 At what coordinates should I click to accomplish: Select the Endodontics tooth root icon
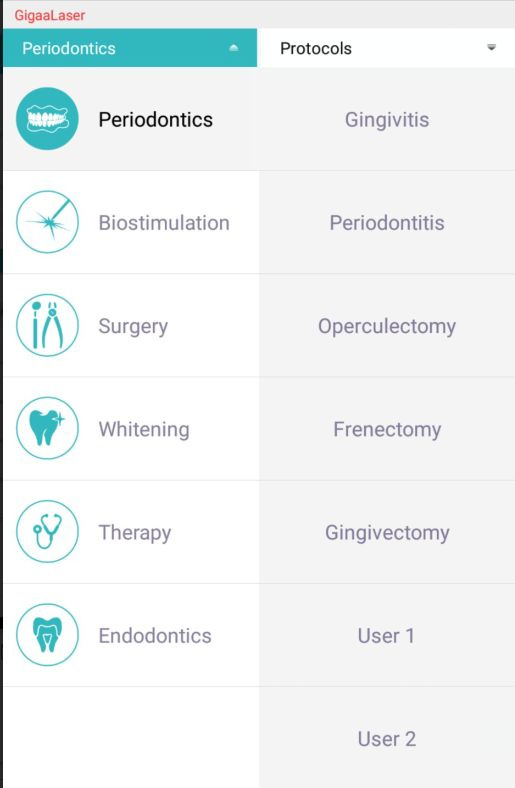click(x=47, y=635)
